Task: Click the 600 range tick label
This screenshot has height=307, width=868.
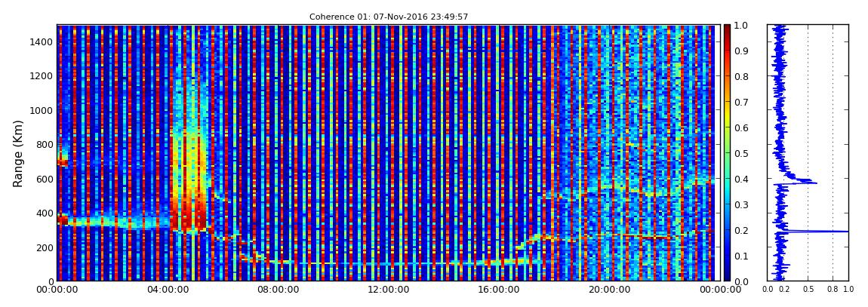Action: [x=45, y=179]
